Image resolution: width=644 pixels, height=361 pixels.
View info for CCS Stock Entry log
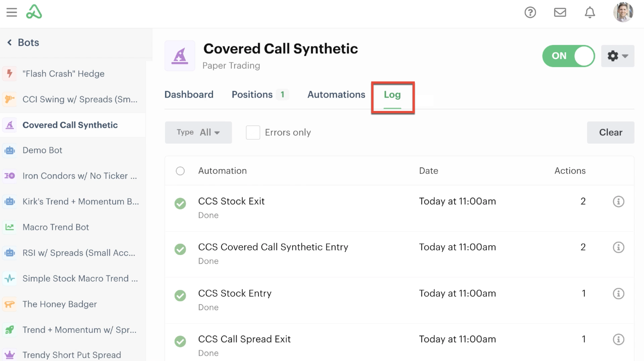[618, 293]
